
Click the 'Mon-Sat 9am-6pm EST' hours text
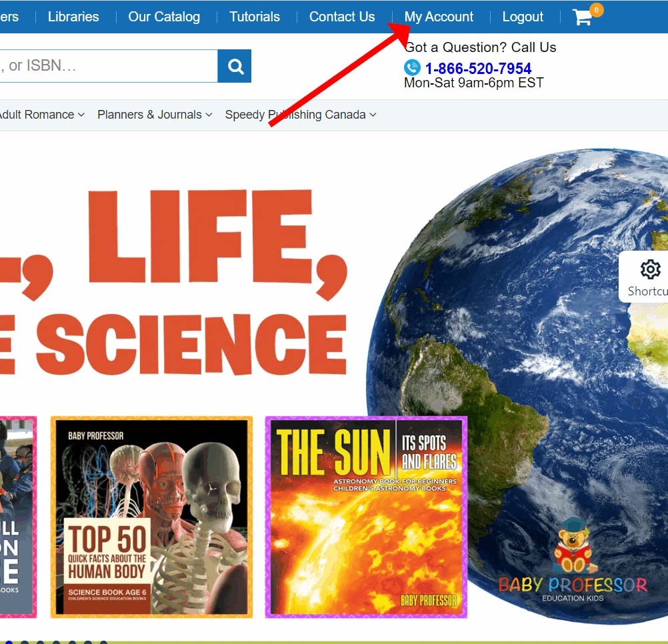tap(474, 83)
